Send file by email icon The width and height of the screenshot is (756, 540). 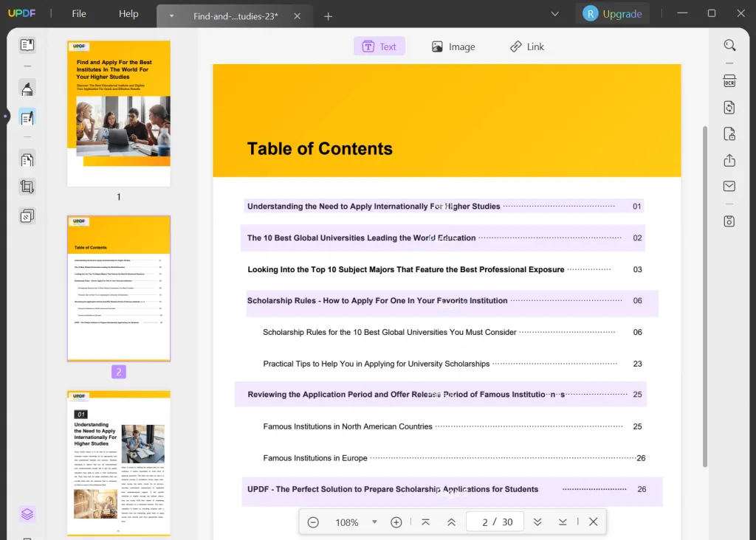pos(729,187)
